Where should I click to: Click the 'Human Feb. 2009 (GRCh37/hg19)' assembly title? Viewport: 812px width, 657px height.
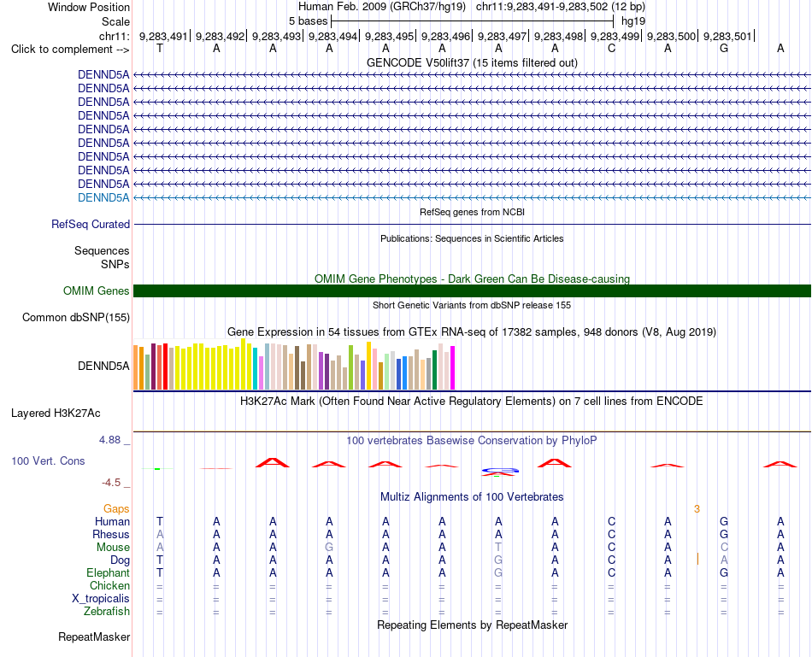(x=382, y=7)
